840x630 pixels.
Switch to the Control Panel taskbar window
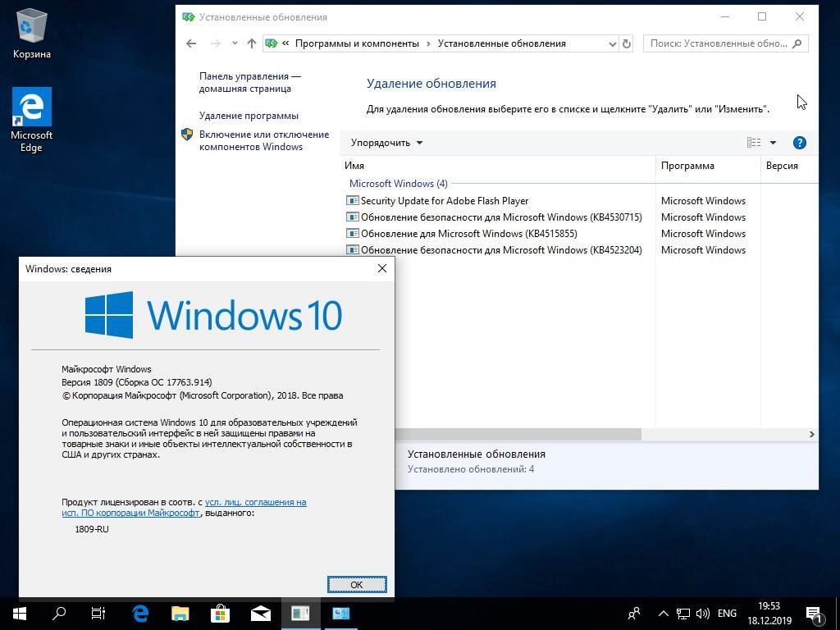(340, 614)
